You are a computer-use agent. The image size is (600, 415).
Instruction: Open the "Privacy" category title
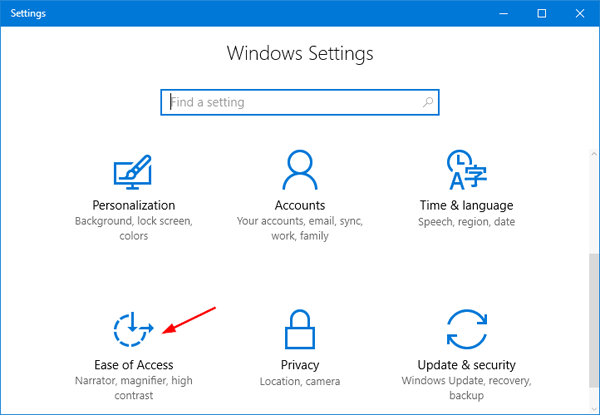[301, 365]
